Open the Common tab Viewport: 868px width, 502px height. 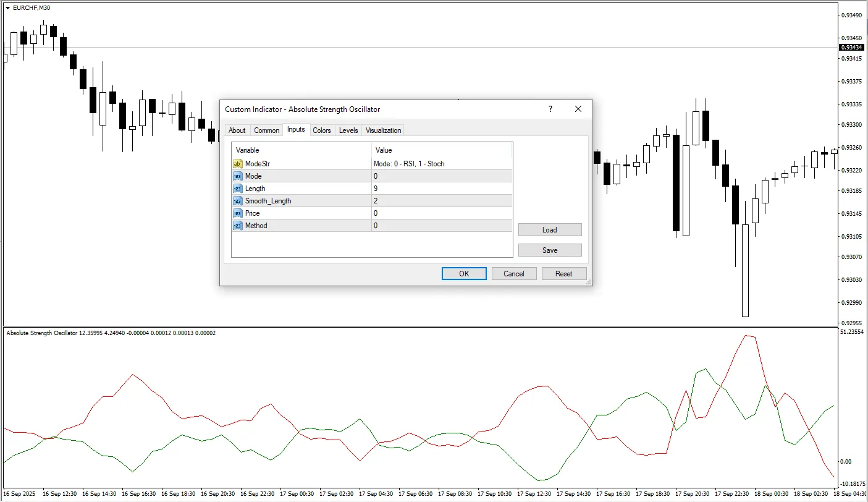click(266, 130)
